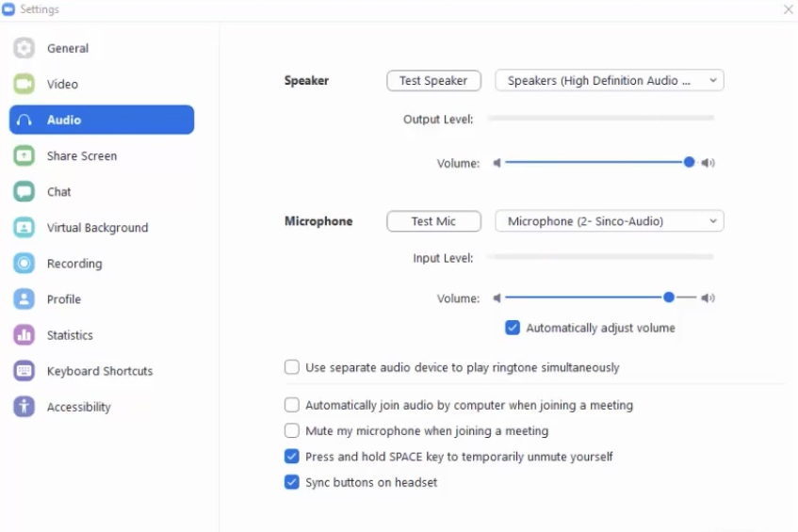This screenshot has height=532, width=798.
Task: Check Use separate audio device for ringtone
Action: coord(292,367)
